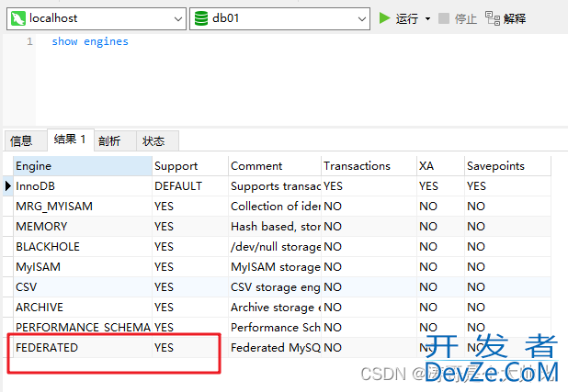The image size is (568, 392).
Task: Click the BLACKHOLE engine cell
Action: (83, 247)
